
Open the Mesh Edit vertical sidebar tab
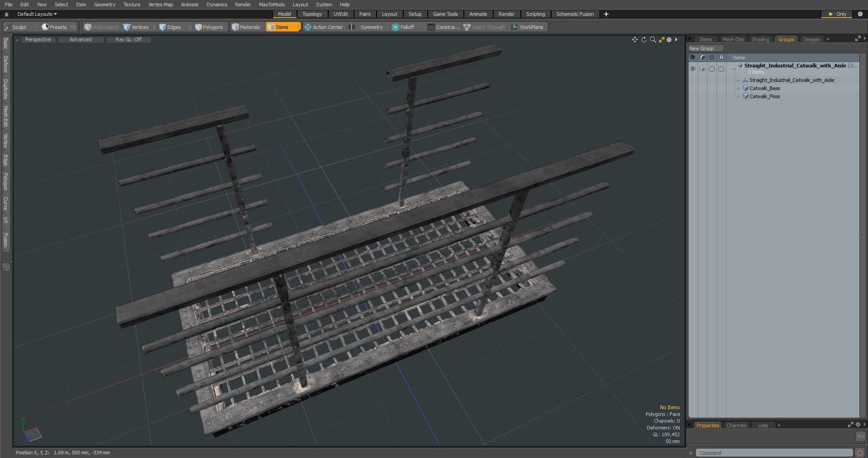click(x=6, y=117)
